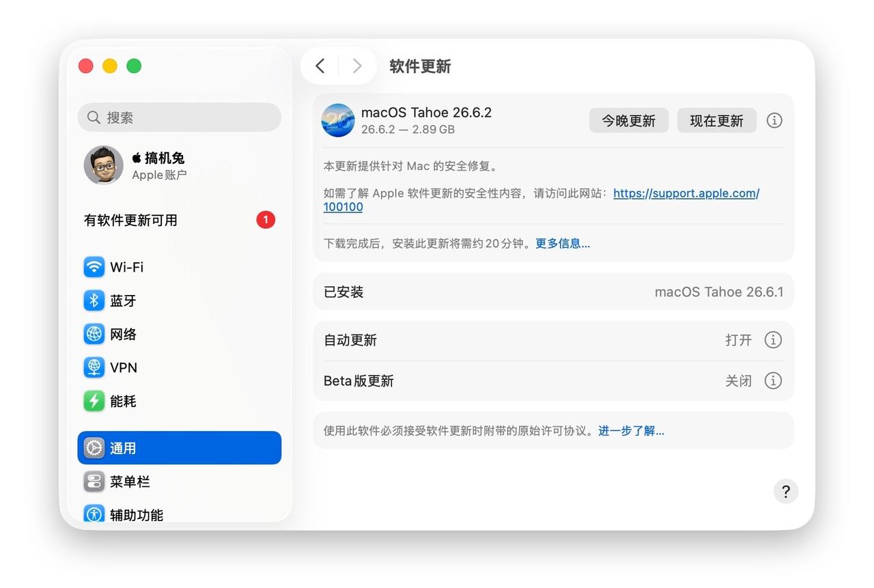
Task: Go back with the left chevron
Action: click(320, 66)
